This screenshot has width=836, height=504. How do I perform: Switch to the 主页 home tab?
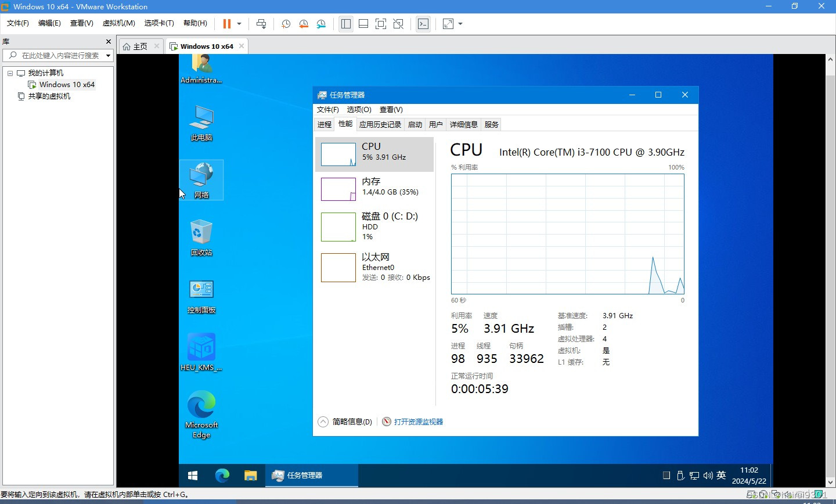pos(136,46)
